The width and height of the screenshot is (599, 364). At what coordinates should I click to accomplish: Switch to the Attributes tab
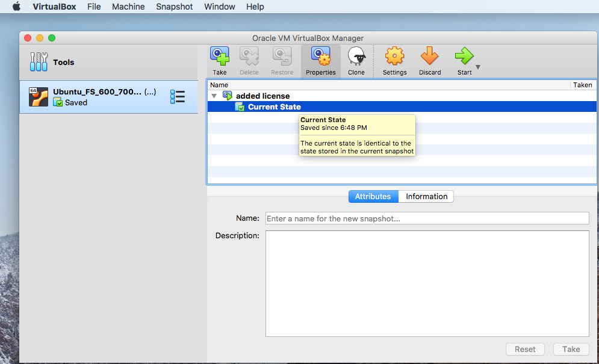[x=373, y=197]
